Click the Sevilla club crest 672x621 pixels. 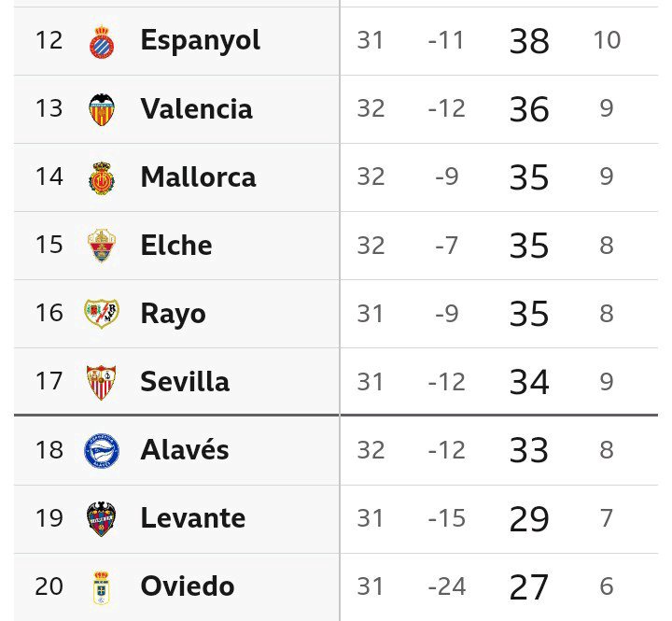click(101, 382)
